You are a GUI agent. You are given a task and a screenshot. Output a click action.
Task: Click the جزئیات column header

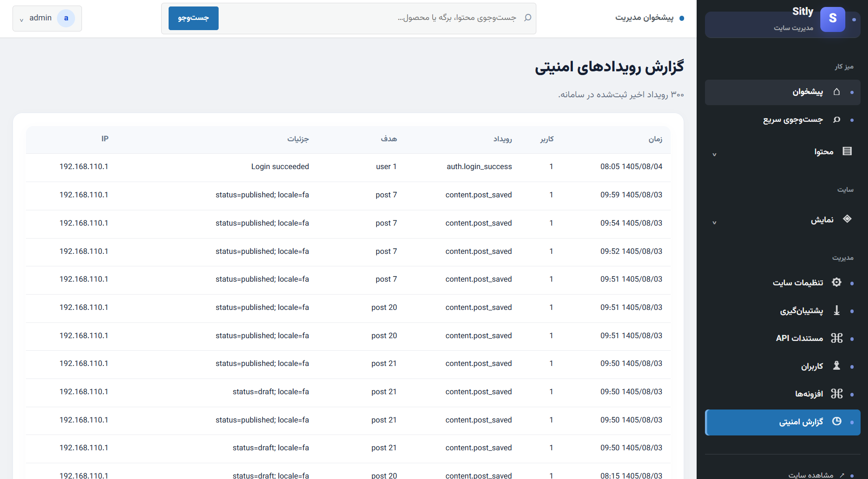point(298,139)
